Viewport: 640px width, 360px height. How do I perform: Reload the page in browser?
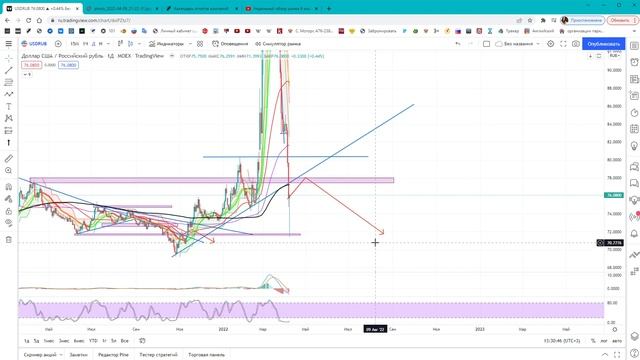[29, 20]
